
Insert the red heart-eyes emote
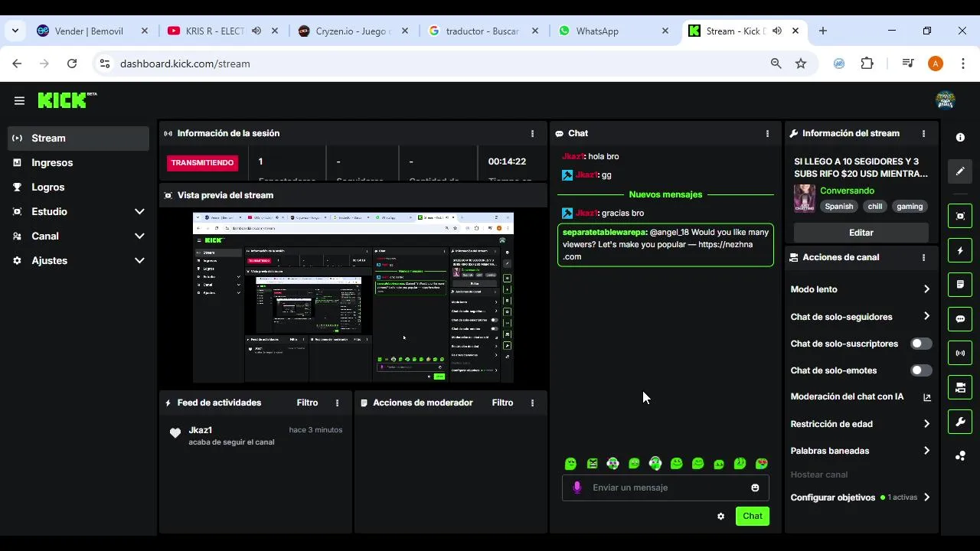pyautogui.click(x=761, y=464)
